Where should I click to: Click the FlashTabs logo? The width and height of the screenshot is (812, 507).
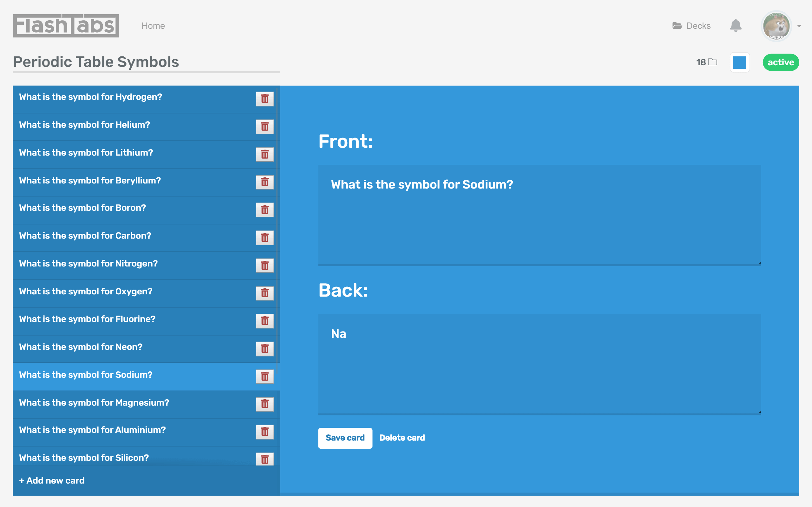click(x=66, y=26)
